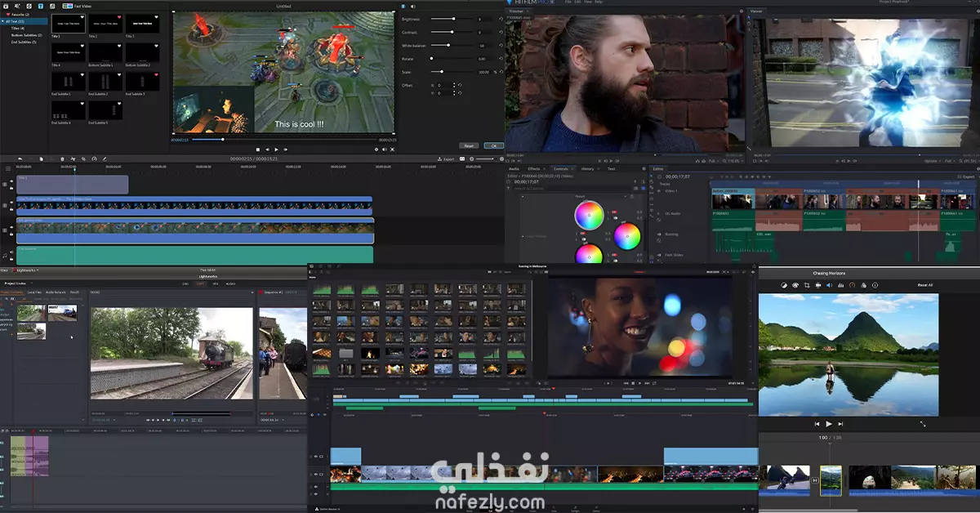Open the History tab in HitFilm
The width and height of the screenshot is (980, 513).
point(587,168)
